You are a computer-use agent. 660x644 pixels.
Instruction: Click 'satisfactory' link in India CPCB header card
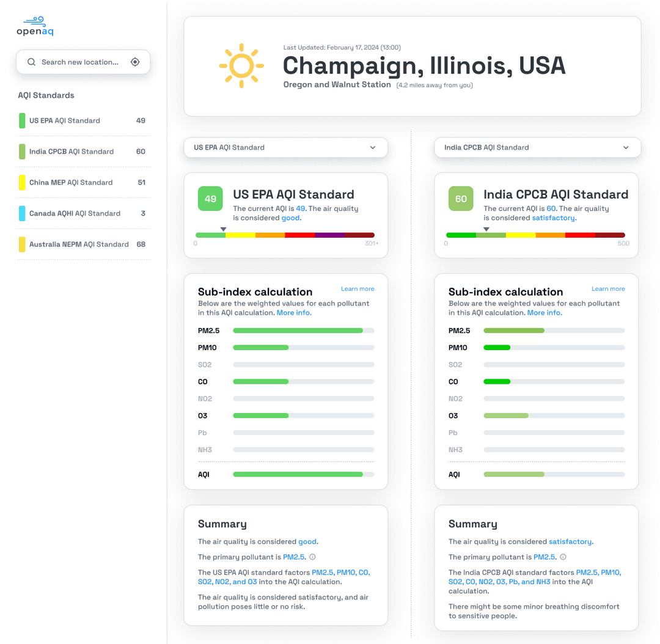[553, 218]
